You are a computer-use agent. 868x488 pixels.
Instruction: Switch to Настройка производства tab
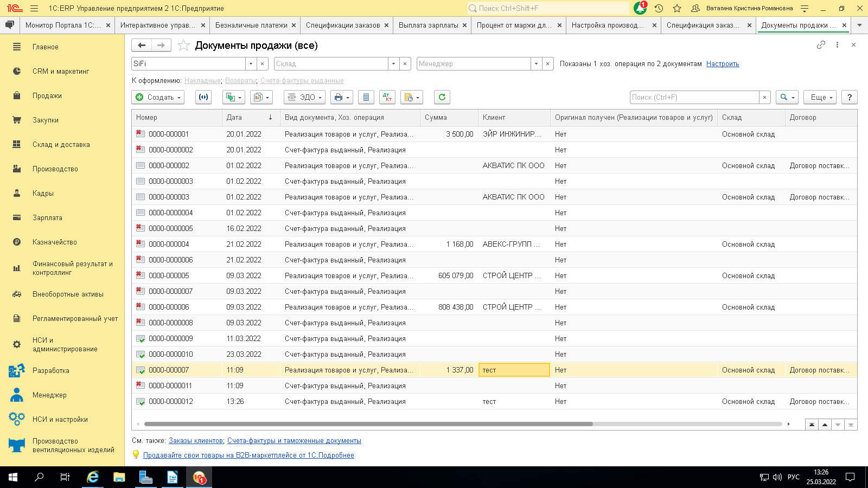coord(608,25)
